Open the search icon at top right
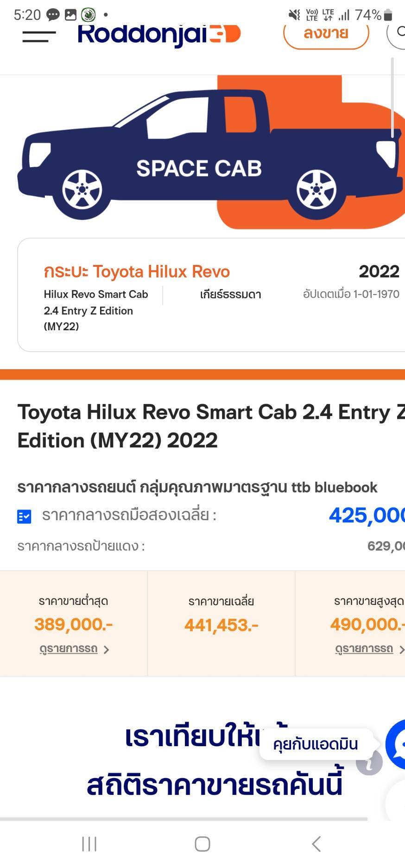Image resolution: width=405 pixels, height=868 pixels. pyautogui.click(x=398, y=32)
